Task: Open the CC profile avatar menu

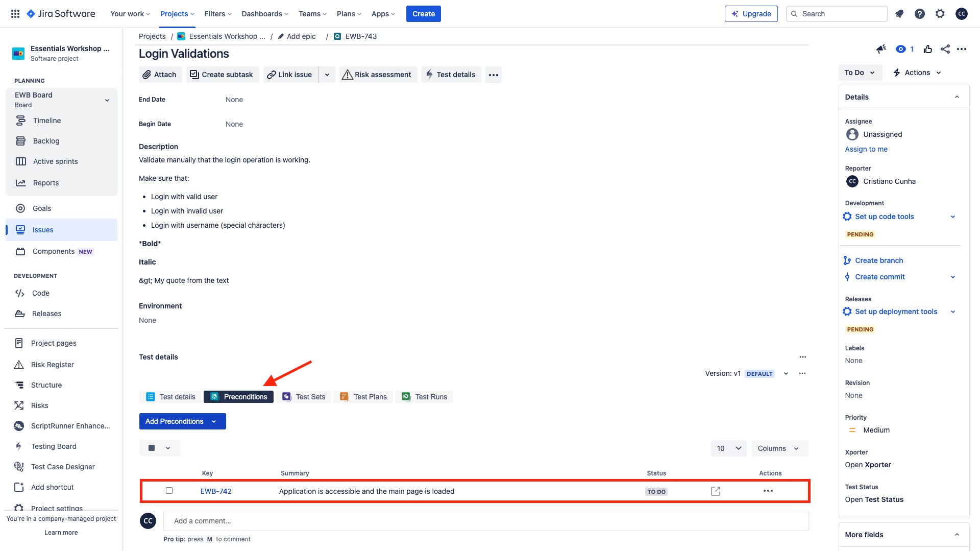Action: (x=962, y=14)
